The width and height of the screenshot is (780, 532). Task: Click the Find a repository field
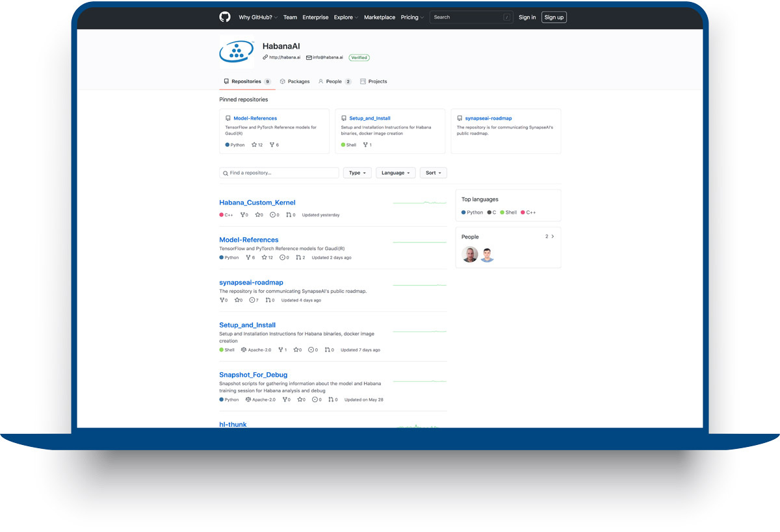[279, 173]
